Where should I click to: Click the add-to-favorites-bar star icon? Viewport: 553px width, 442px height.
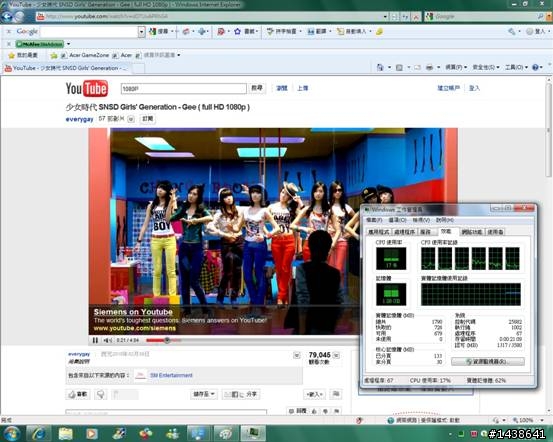click(x=54, y=55)
